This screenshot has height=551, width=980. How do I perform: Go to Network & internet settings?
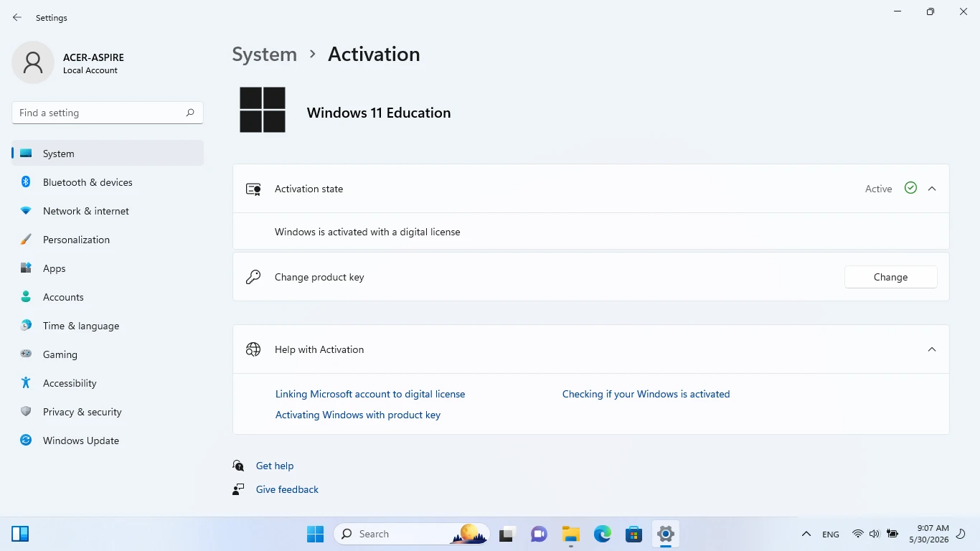click(108, 211)
